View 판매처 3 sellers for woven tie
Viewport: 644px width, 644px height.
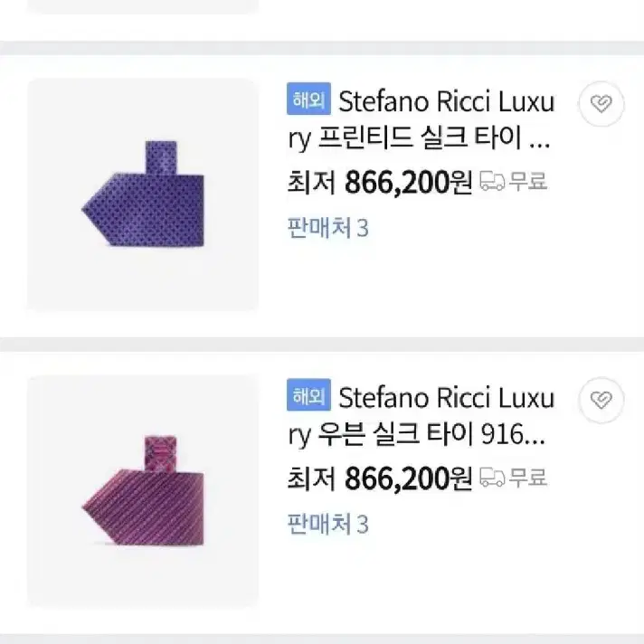(x=327, y=524)
